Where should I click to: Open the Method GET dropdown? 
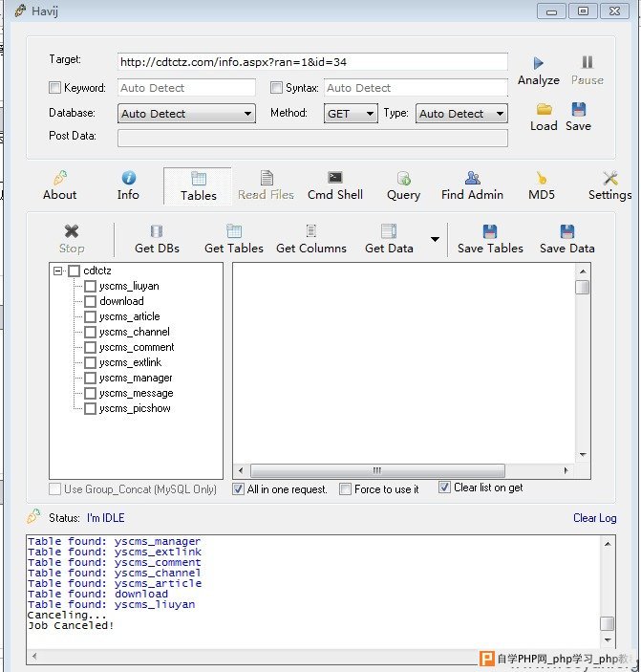coord(351,114)
